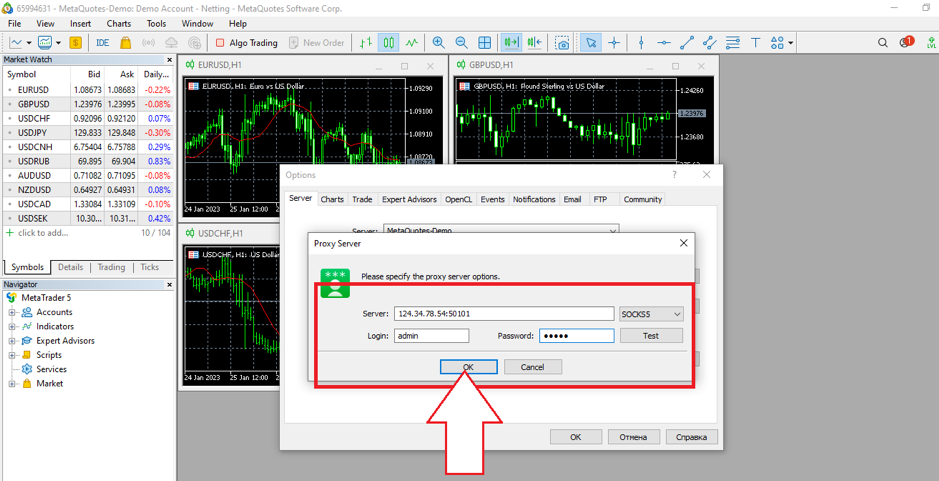Image resolution: width=939 pixels, height=481 pixels.
Task: Toggle chart auto scroll icon
Action: pyautogui.click(x=511, y=43)
